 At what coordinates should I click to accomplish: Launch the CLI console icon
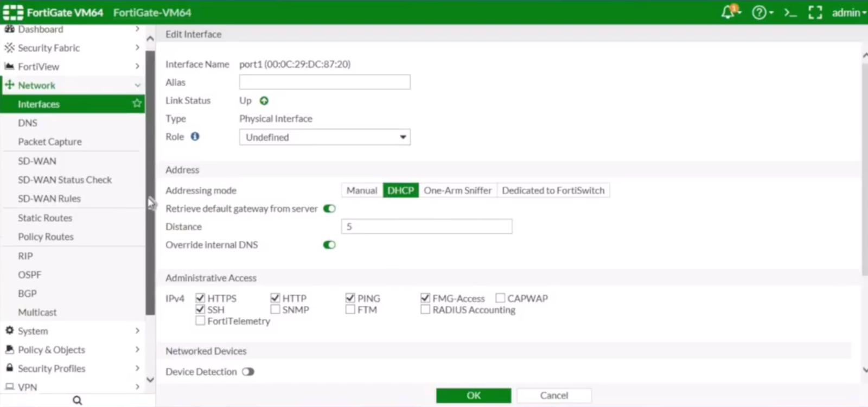(790, 12)
